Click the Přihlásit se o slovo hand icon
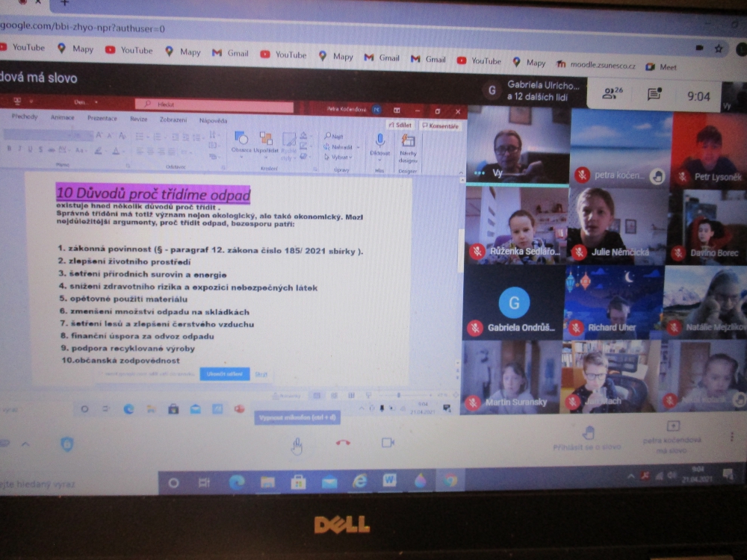The height and width of the screenshot is (560, 747). (589, 432)
